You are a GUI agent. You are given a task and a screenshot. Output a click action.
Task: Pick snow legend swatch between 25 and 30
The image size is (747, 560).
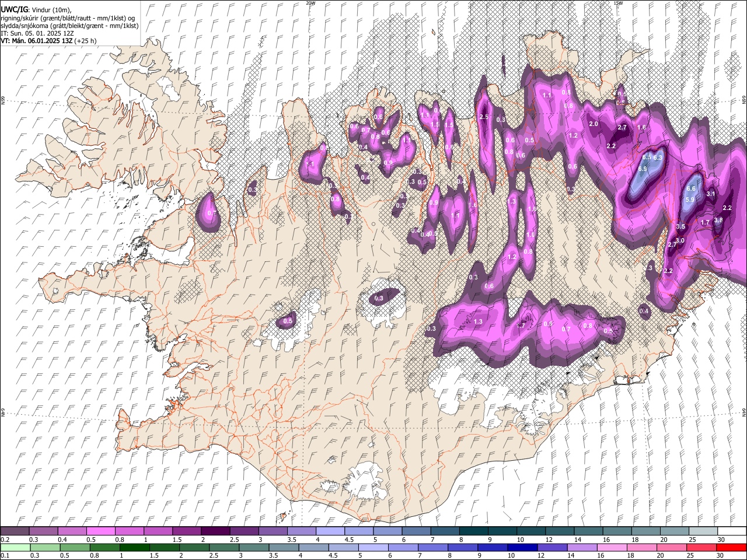(x=703, y=531)
